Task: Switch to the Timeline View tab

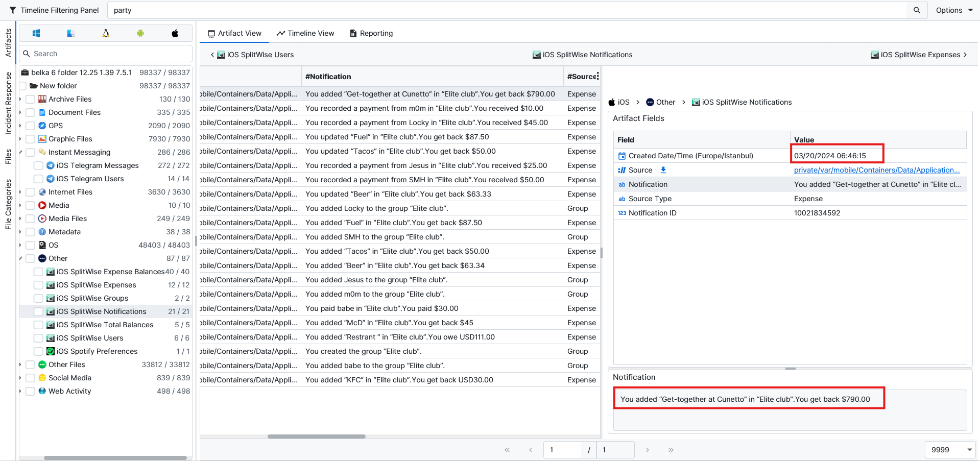Action: (x=305, y=33)
